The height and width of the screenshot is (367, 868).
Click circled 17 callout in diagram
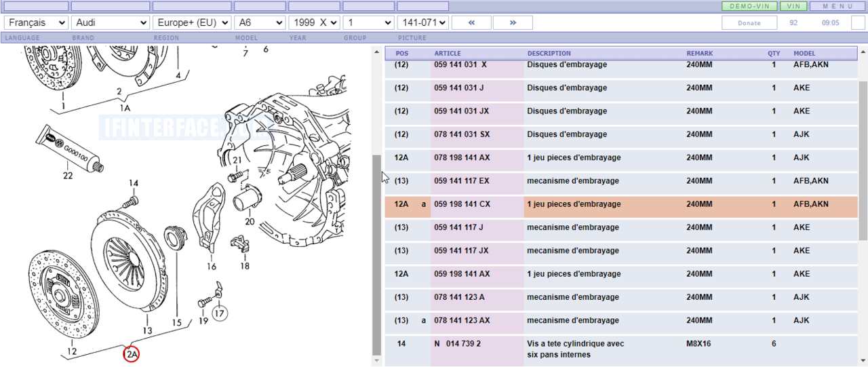coord(219,313)
